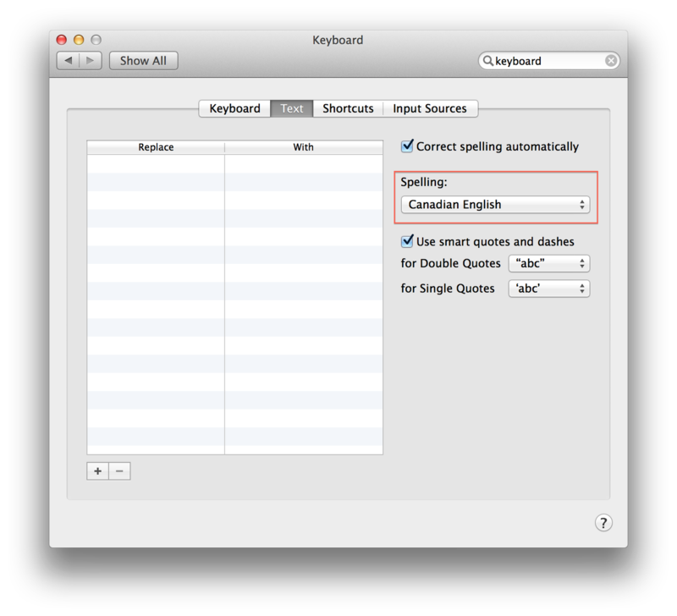Open the Input Sources tab
The height and width of the screenshot is (616, 677).
point(429,108)
